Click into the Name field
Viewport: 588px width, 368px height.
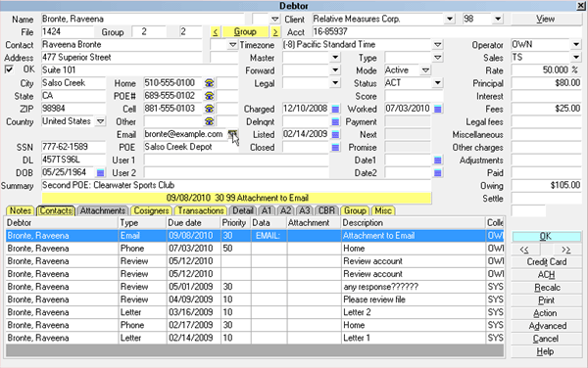(x=142, y=19)
